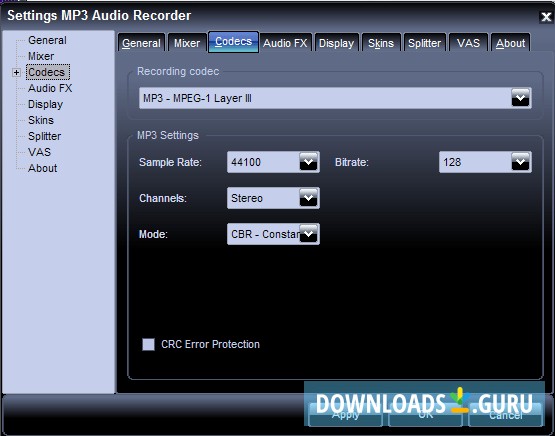This screenshot has width=555, height=436.
Task: Select Skins in the left tree
Action: pos(41,120)
